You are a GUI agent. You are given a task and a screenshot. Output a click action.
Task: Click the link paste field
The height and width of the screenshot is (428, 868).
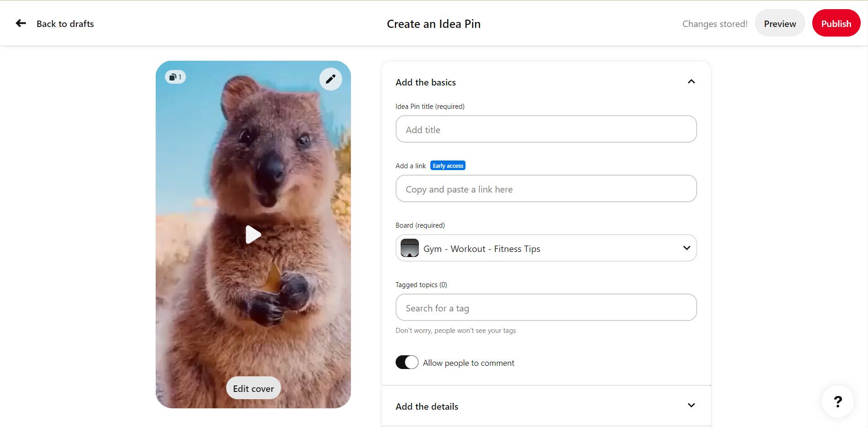click(x=546, y=188)
